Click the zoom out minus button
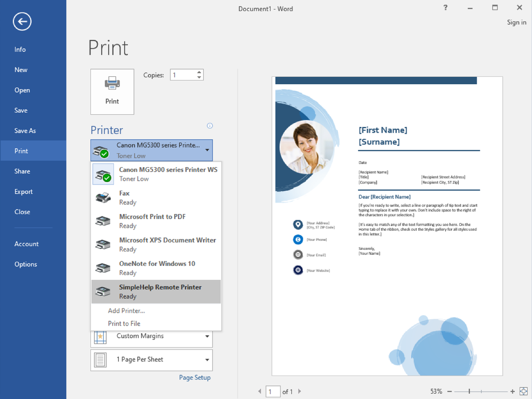 tap(450, 392)
